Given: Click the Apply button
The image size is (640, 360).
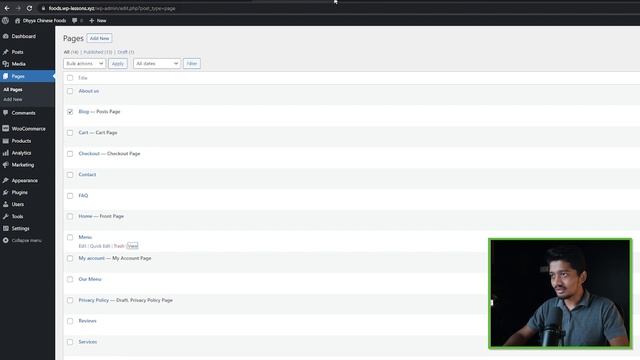Looking at the screenshot, I should 118,64.
